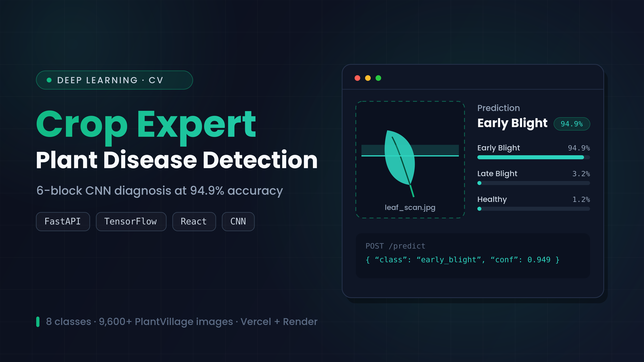Image resolution: width=644 pixels, height=362 pixels.
Task: Click the 94.9% value beside Early Blight bar
Action: click(579, 148)
